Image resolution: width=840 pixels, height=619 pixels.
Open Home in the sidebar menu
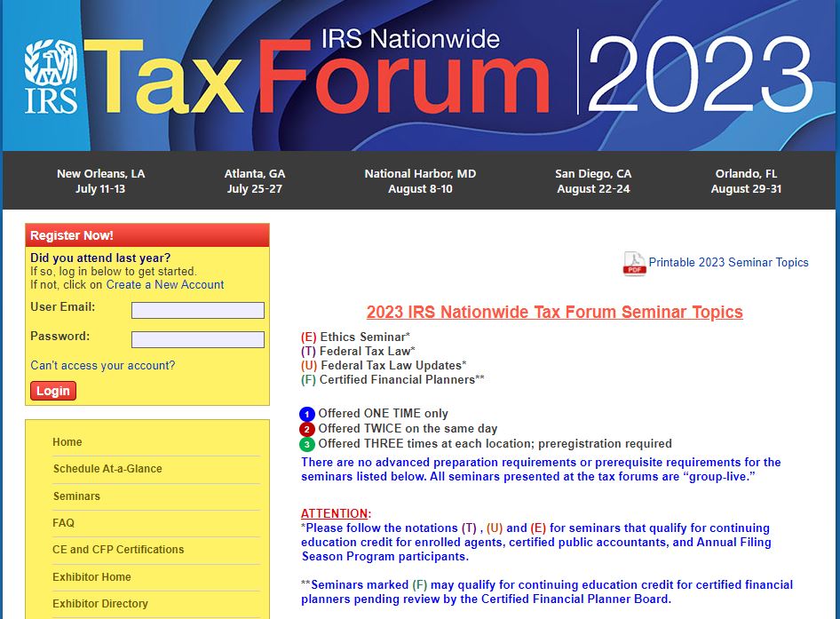coord(67,442)
